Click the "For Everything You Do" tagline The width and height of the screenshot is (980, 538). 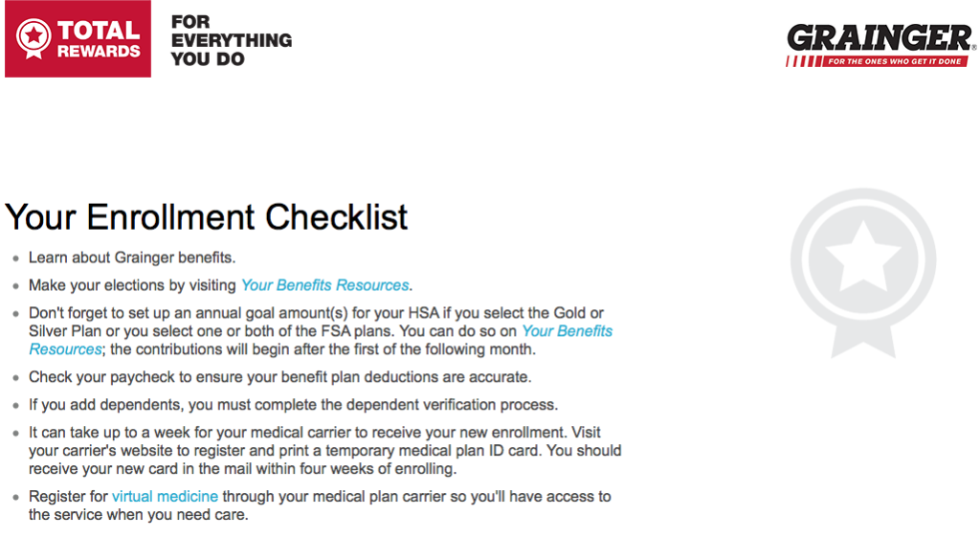(x=231, y=40)
